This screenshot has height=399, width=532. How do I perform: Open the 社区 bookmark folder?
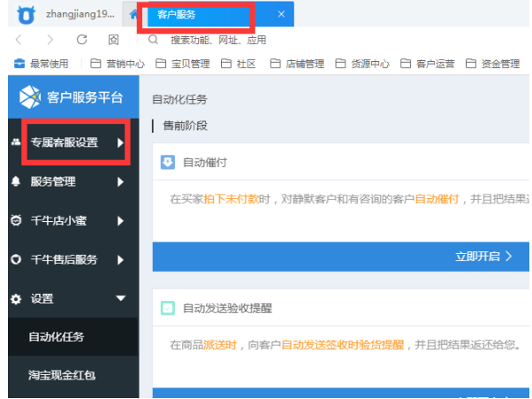239,64
